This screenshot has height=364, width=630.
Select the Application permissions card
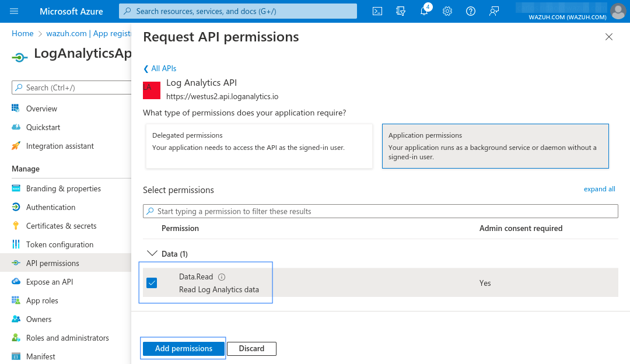[495, 146]
